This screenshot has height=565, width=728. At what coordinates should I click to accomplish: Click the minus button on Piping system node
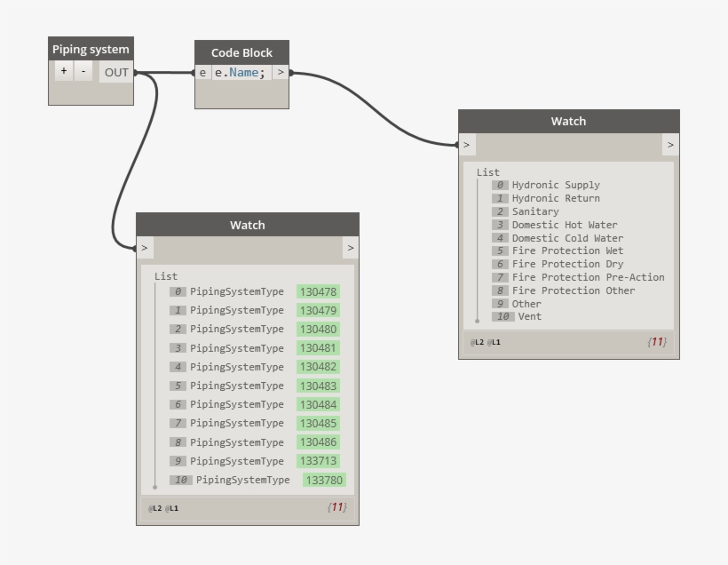[x=83, y=72]
